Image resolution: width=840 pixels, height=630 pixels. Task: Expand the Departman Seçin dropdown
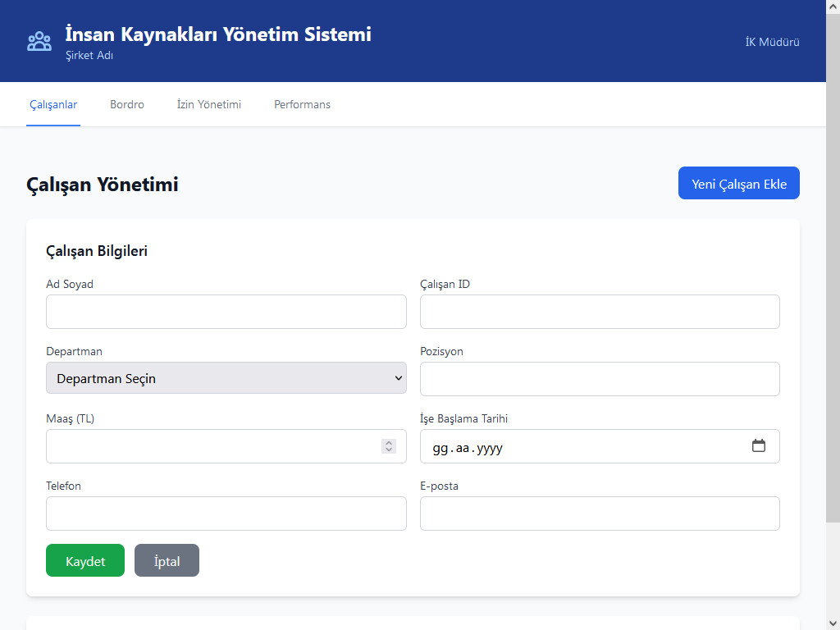(226, 378)
